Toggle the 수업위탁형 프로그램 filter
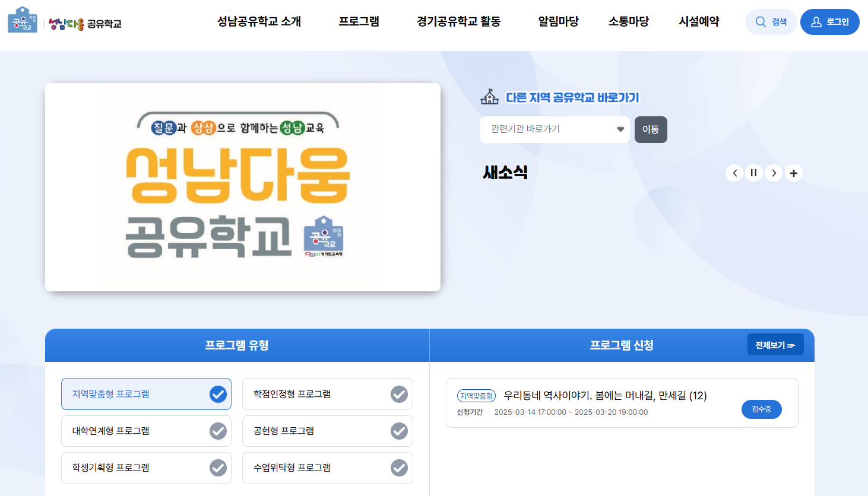 (x=327, y=468)
